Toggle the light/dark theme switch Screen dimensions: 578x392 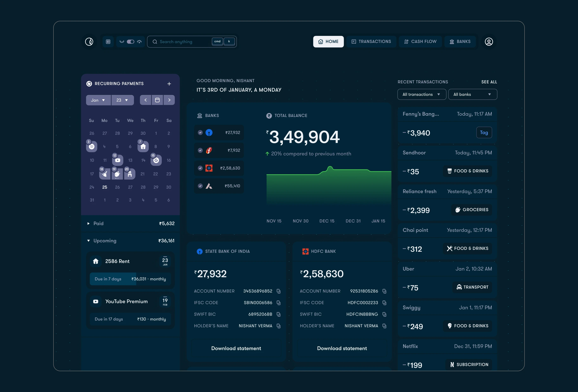point(131,41)
